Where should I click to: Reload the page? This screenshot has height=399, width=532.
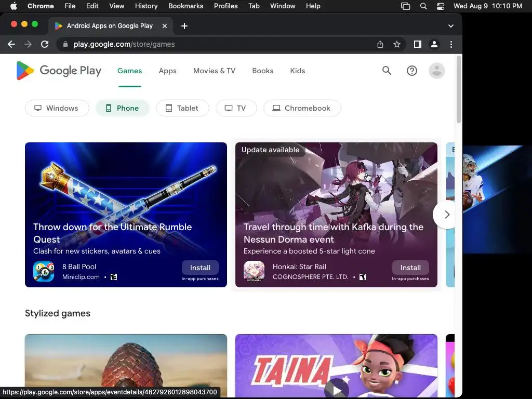45,44
